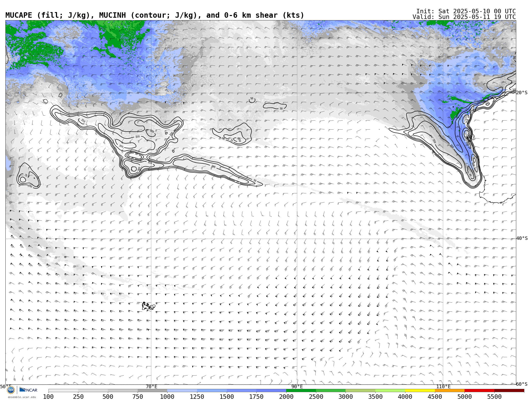532x400 pixels.
Task: Click the colorbar label 1500
Action: pos(227,397)
